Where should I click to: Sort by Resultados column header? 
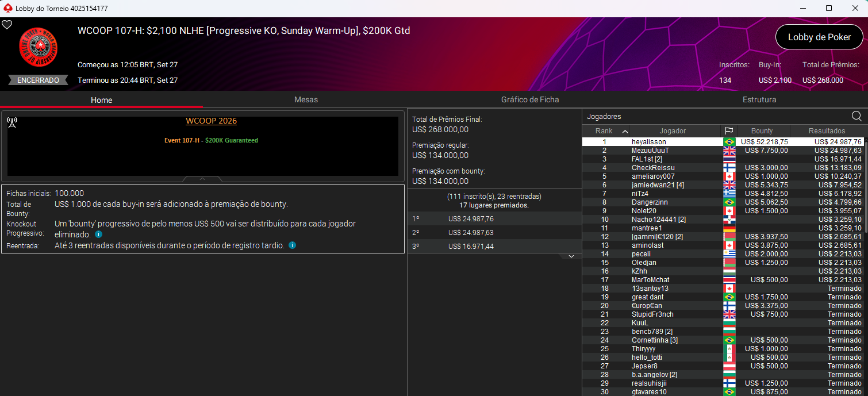tap(827, 130)
